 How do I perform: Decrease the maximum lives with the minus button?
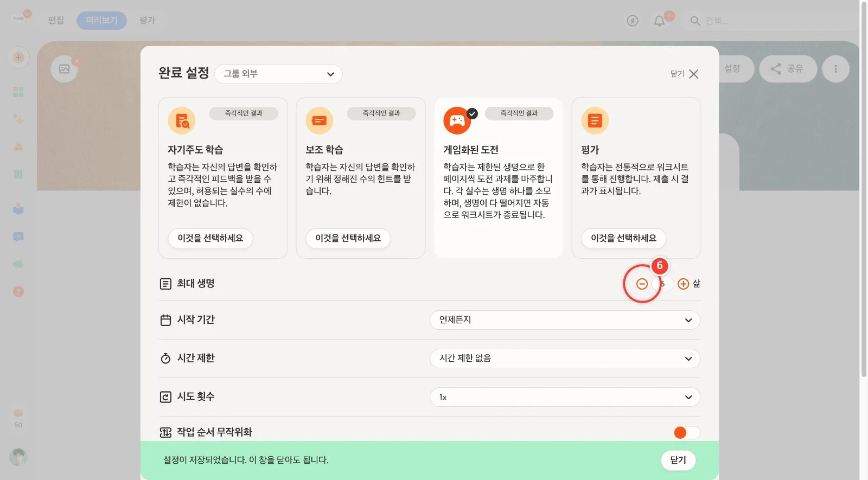tap(642, 284)
